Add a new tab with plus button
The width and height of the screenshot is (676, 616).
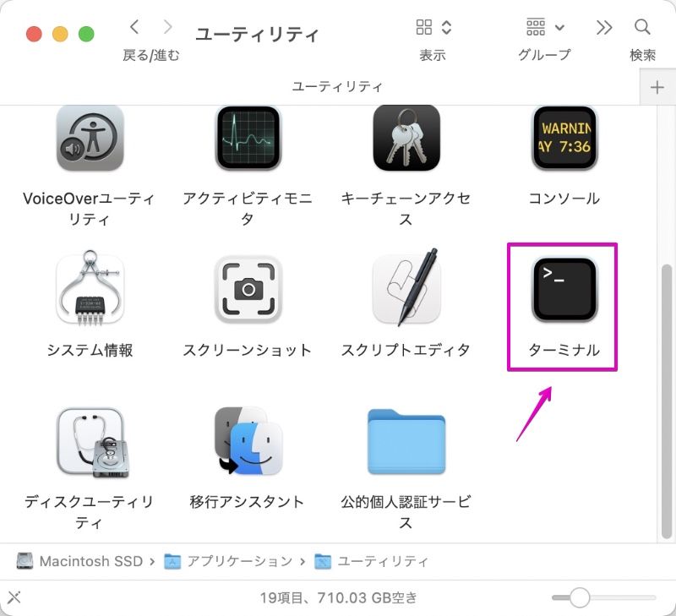click(x=657, y=87)
